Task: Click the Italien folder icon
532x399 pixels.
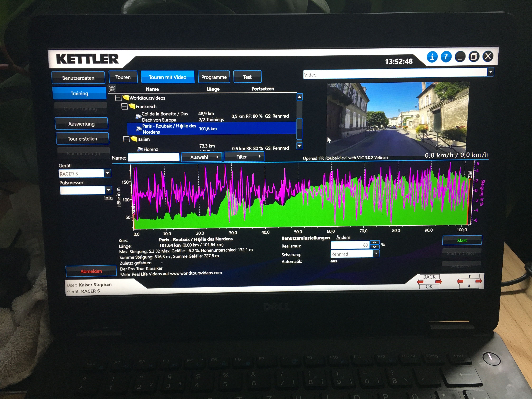Action: (134, 139)
